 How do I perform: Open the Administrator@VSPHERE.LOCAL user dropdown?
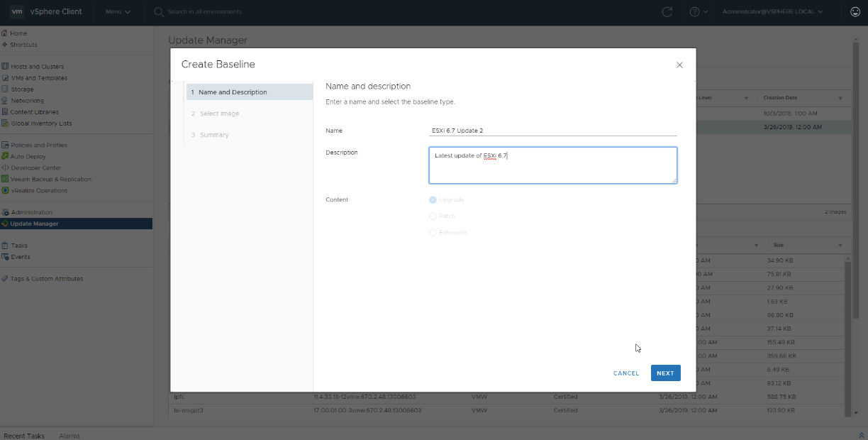click(772, 11)
